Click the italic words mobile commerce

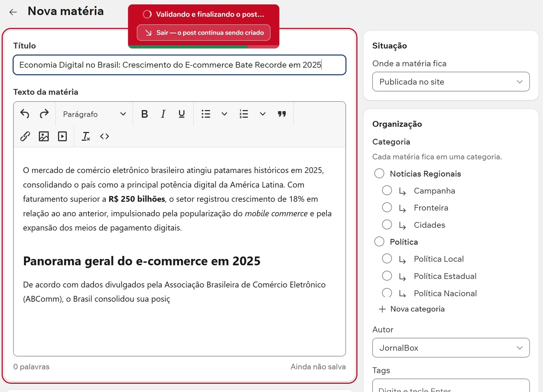[x=276, y=213]
